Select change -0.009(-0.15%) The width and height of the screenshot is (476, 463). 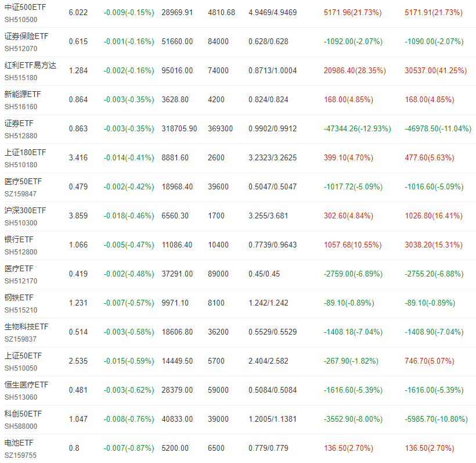click(129, 12)
